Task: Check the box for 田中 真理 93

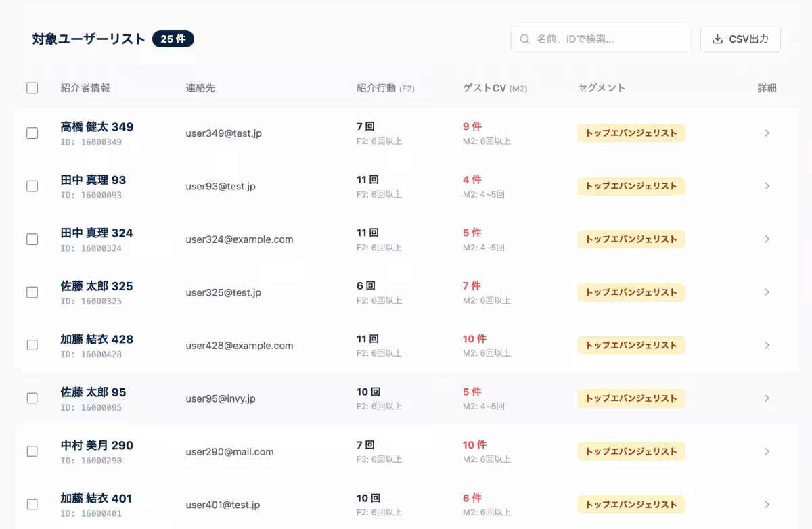Action: [x=32, y=186]
